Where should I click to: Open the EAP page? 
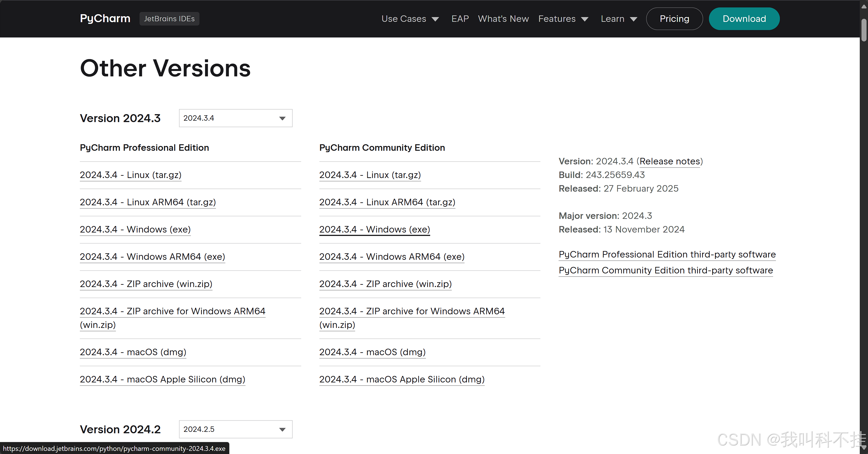[460, 19]
